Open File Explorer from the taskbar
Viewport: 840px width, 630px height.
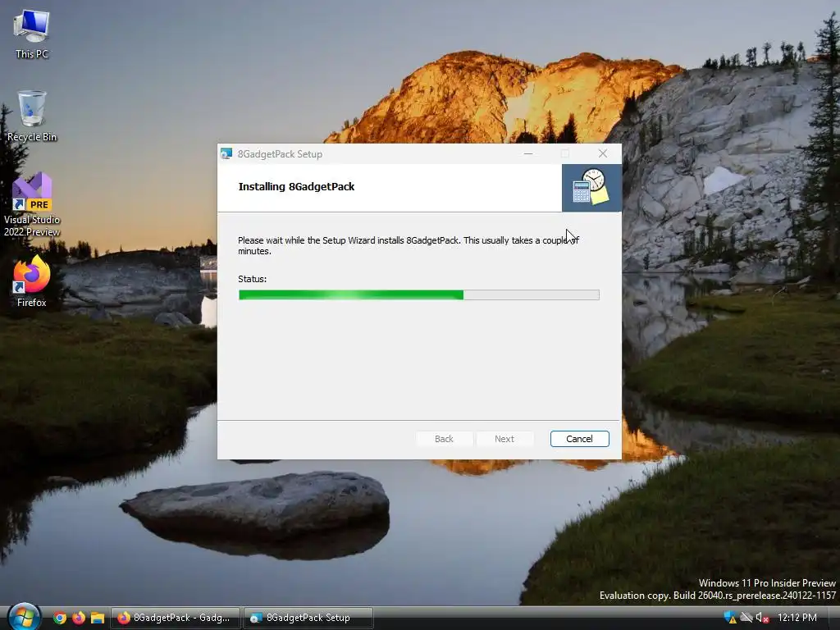pos(98,618)
